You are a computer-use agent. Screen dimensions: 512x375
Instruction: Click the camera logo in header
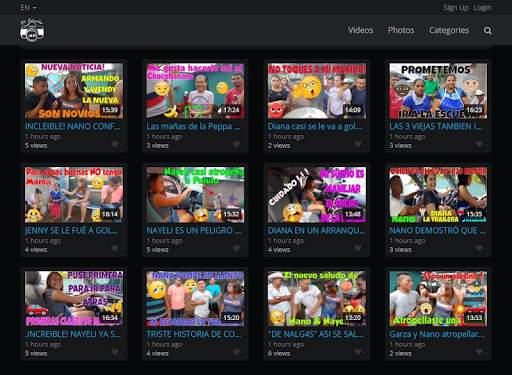pos(32,30)
